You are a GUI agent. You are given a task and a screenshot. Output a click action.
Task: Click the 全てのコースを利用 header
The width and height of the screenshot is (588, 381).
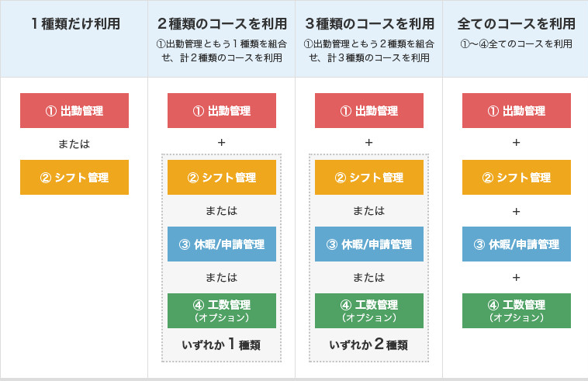click(x=516, y=24)
